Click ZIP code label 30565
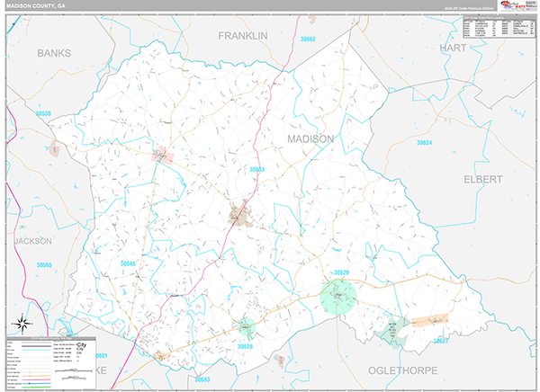 [44, 265]
